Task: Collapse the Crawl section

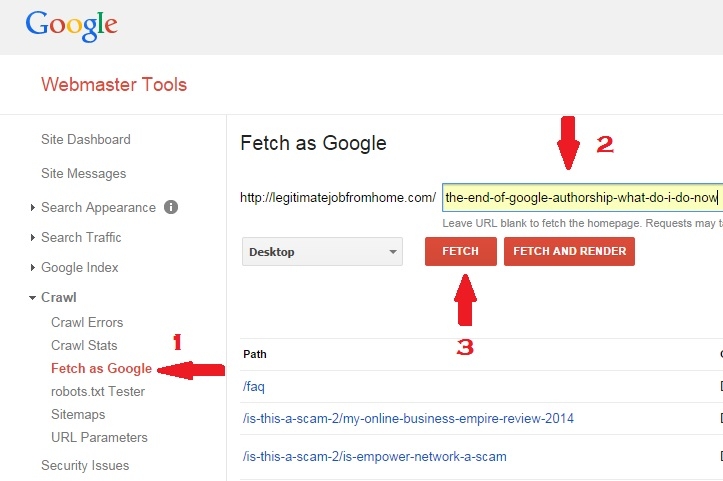Action: click(32, 298)
